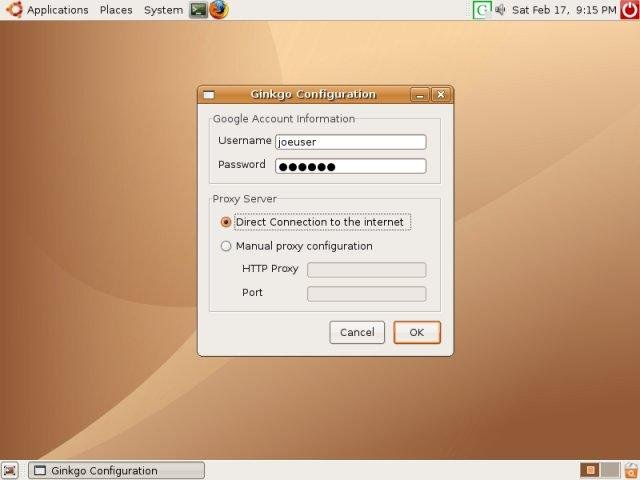Image resolution: width=640 pixels, height=480 pixels.
Task: Click the Show Desktop icon in bottom panel
Action: pos(10,470)
